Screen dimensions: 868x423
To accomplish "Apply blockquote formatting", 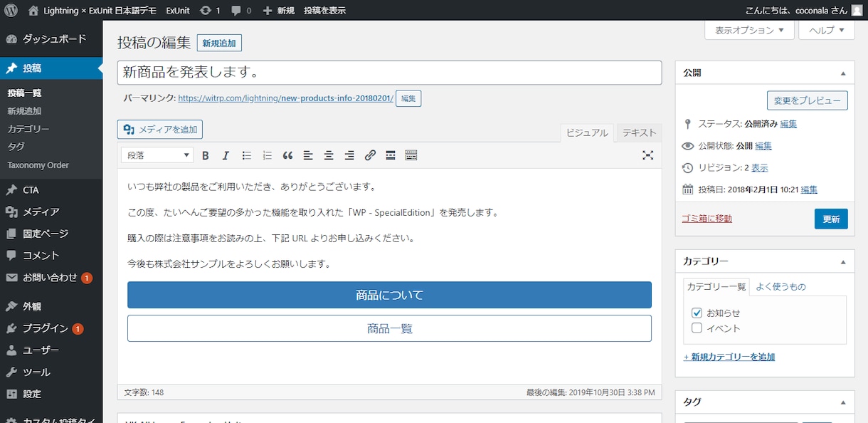I will point(287,155).
